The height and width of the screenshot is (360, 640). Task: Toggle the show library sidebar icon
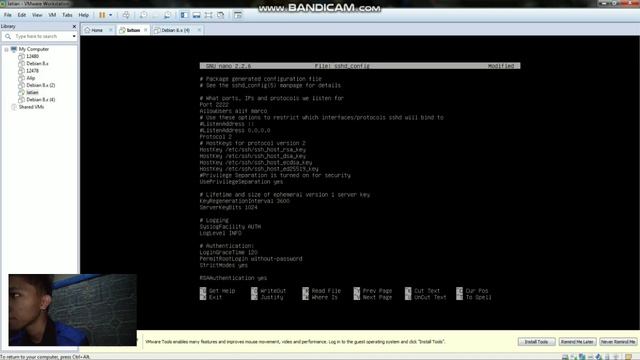184,15
